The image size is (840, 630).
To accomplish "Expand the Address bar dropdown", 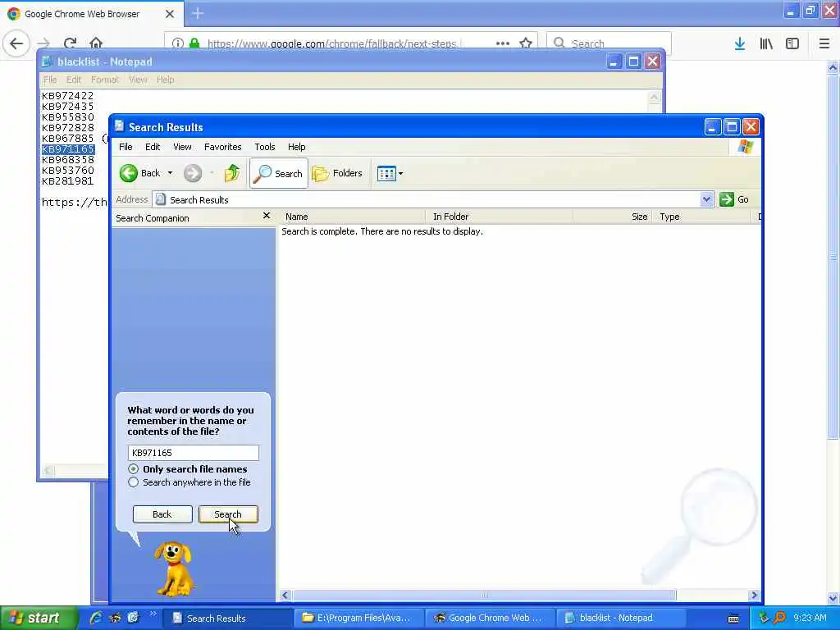I will [706, 199].
